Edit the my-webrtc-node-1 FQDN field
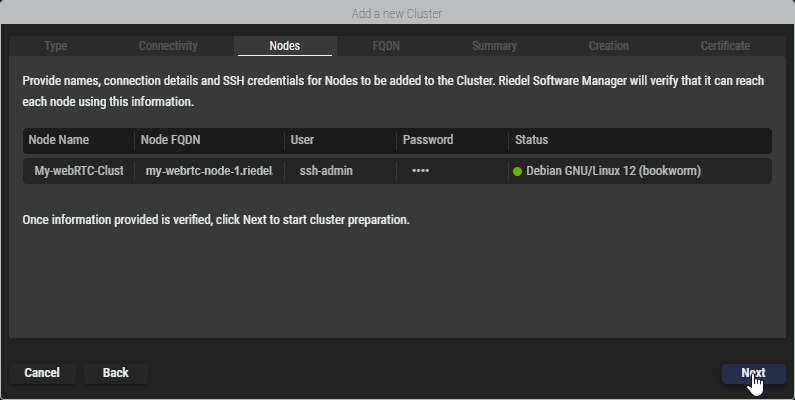The height and width of the screenshot is (400, 795). 209,171
